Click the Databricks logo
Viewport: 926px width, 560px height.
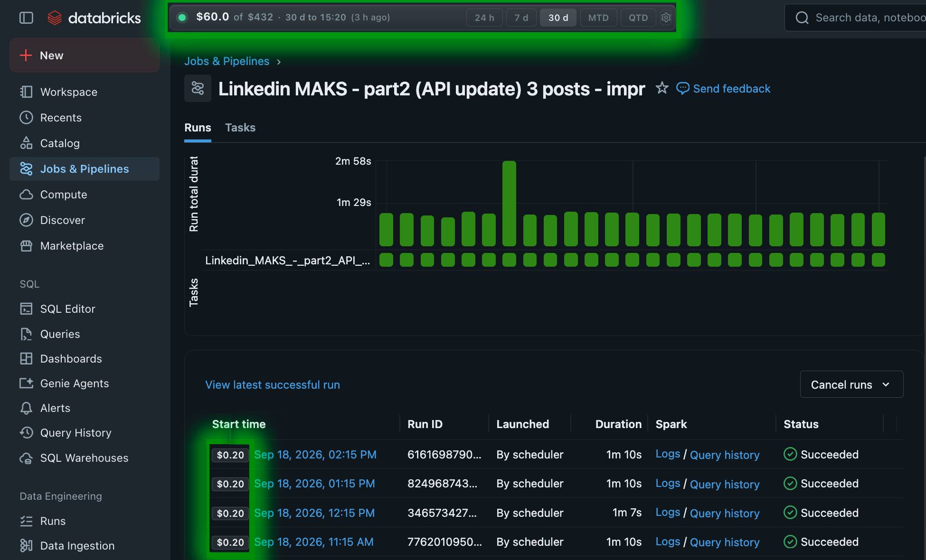click(x=94, y=18)
